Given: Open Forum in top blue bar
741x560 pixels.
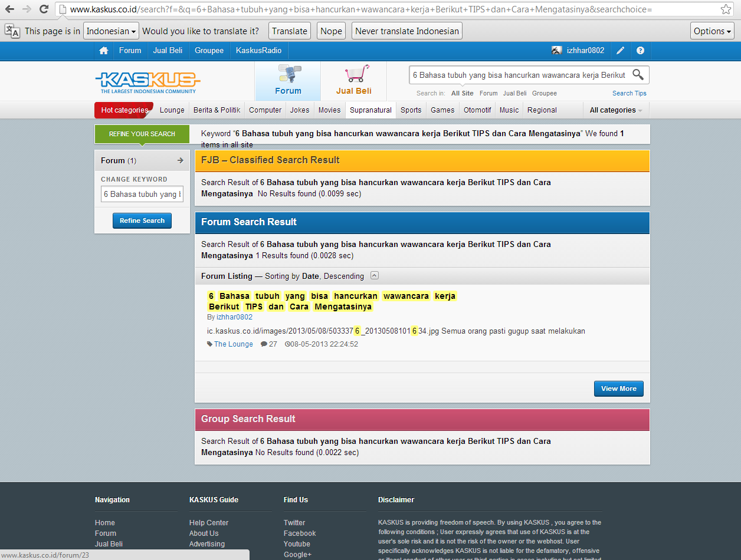Looking at the screenshot, I should 130,51.
